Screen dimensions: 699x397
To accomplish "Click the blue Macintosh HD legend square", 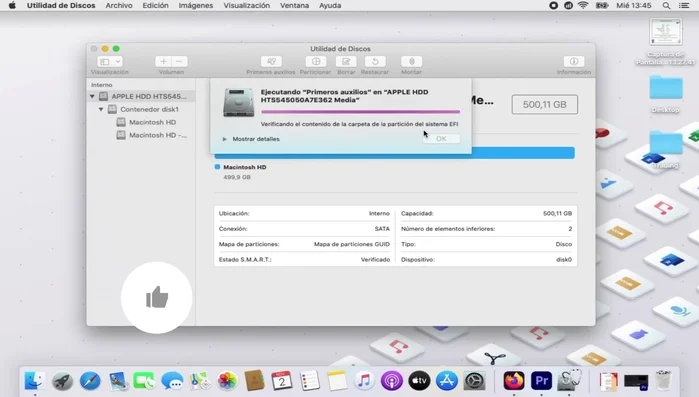I will click(x=217, y=167).
